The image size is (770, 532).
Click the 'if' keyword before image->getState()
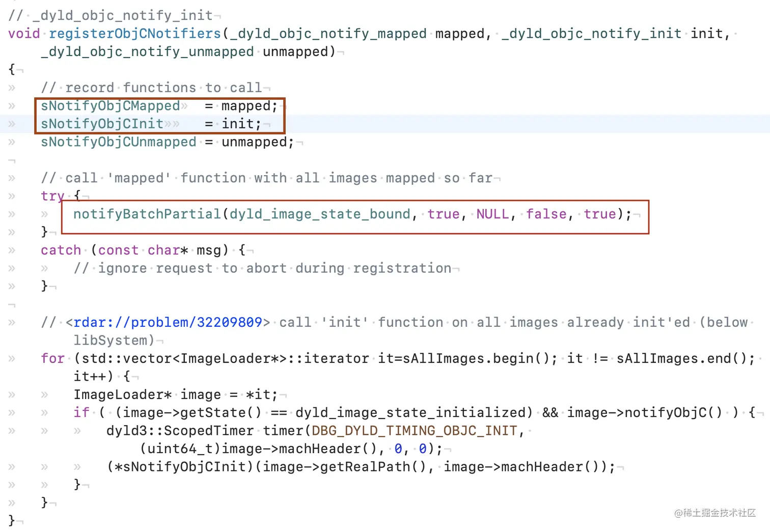click(81, 412)
